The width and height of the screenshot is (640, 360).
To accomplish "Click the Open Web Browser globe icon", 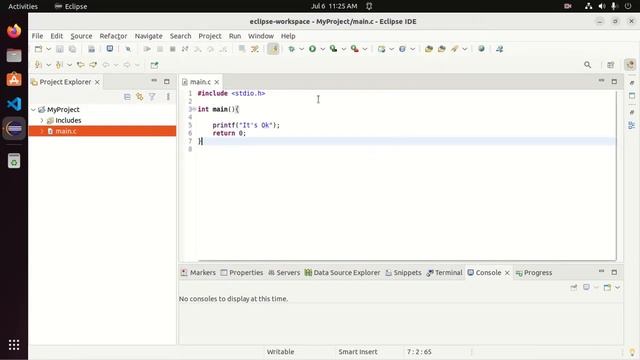I will point(482,49).
